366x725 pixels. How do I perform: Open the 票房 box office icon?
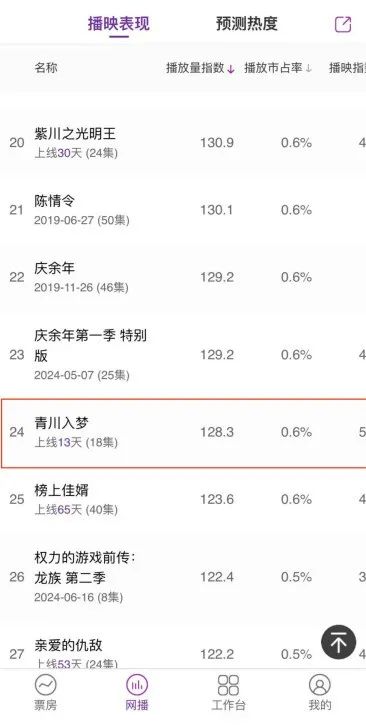(x=45, y=685)
